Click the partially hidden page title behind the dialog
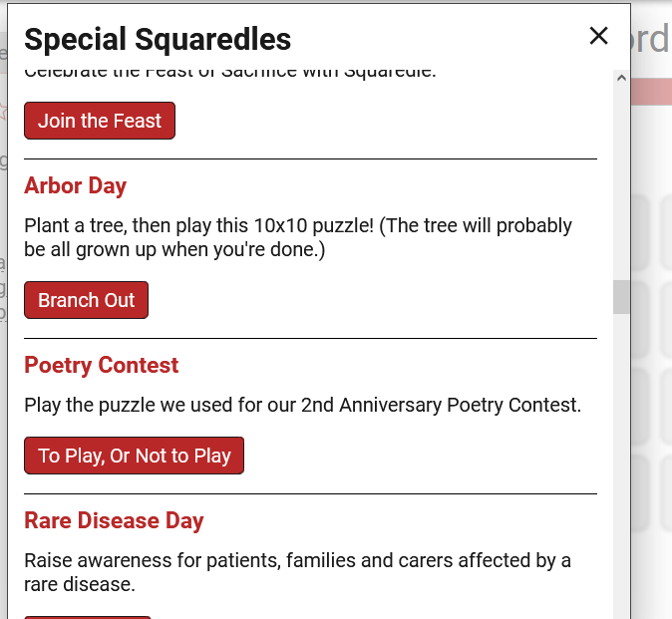 tap(651, 39)
